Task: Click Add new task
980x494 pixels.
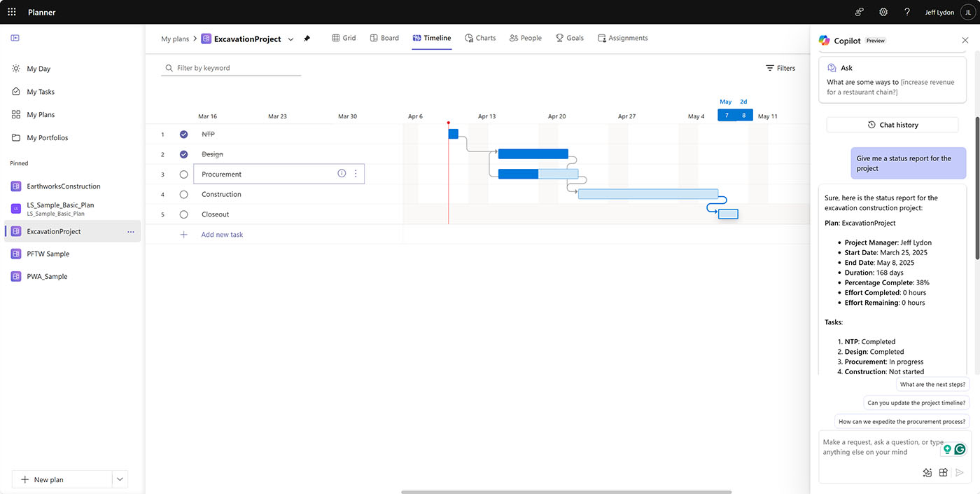Action: [x=222, y=235]
